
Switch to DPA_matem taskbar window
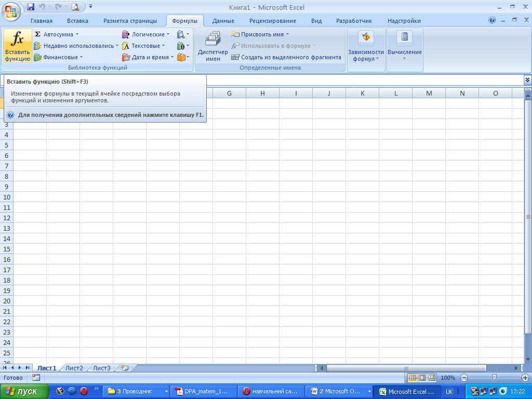(203, 391)
